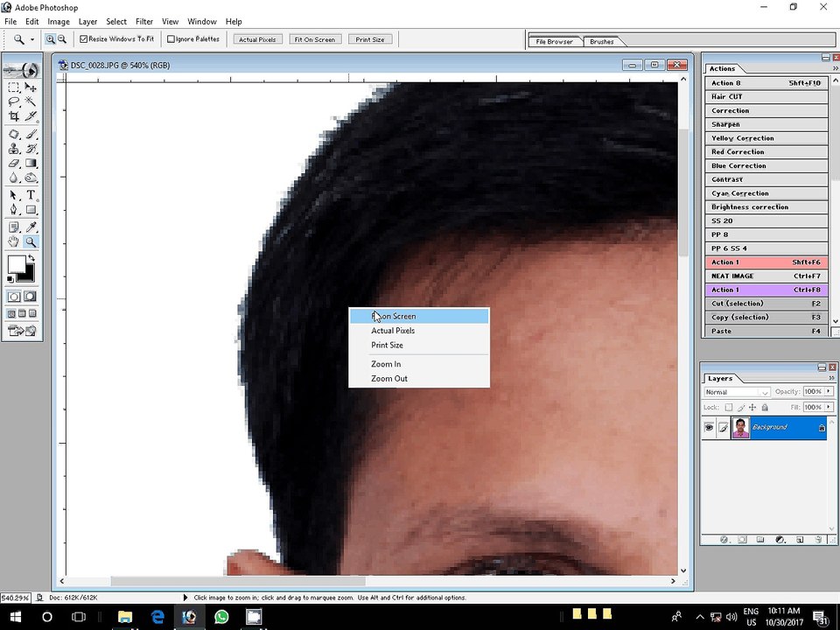840x630 pixels.
Task: Switch to Quick Mask mode
Action: coord(31,297)
